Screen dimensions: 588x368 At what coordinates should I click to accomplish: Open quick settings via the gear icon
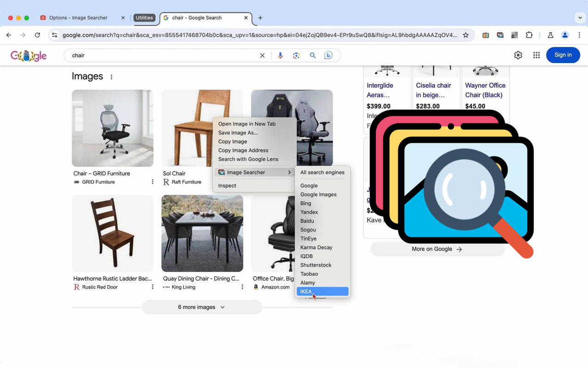tap(518, 55)
